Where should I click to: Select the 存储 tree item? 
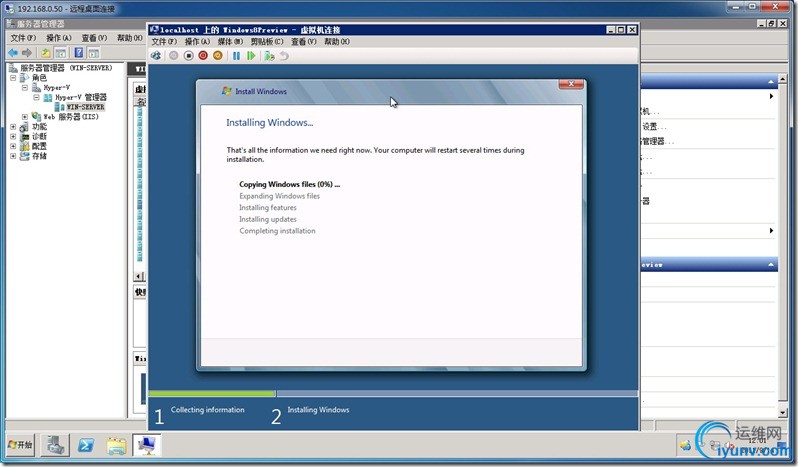pos(39,156)
